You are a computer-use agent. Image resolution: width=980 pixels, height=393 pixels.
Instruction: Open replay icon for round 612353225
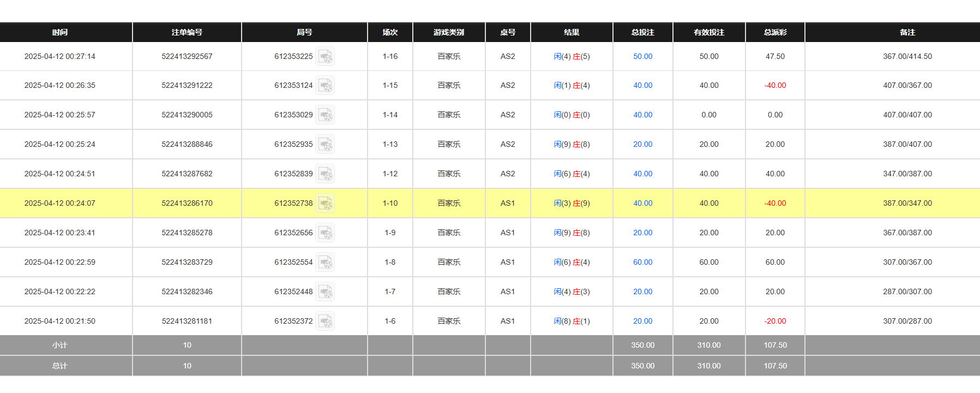(x=325, y=56)
